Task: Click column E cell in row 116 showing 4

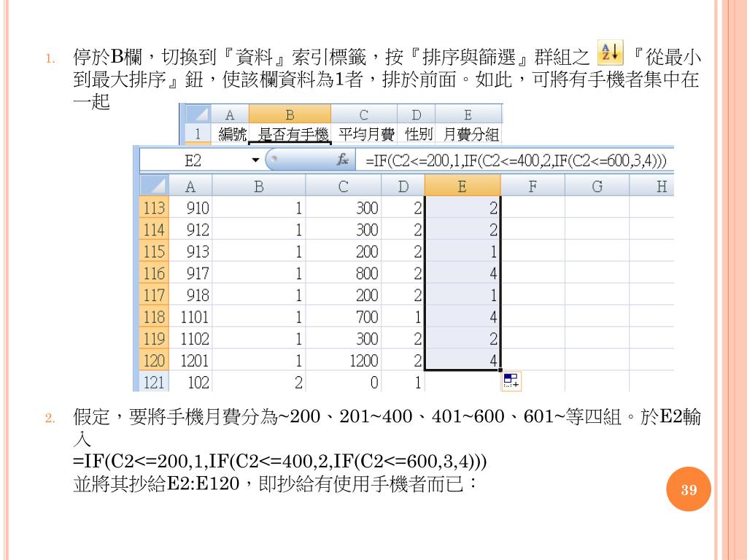Action: pos(462,273)
